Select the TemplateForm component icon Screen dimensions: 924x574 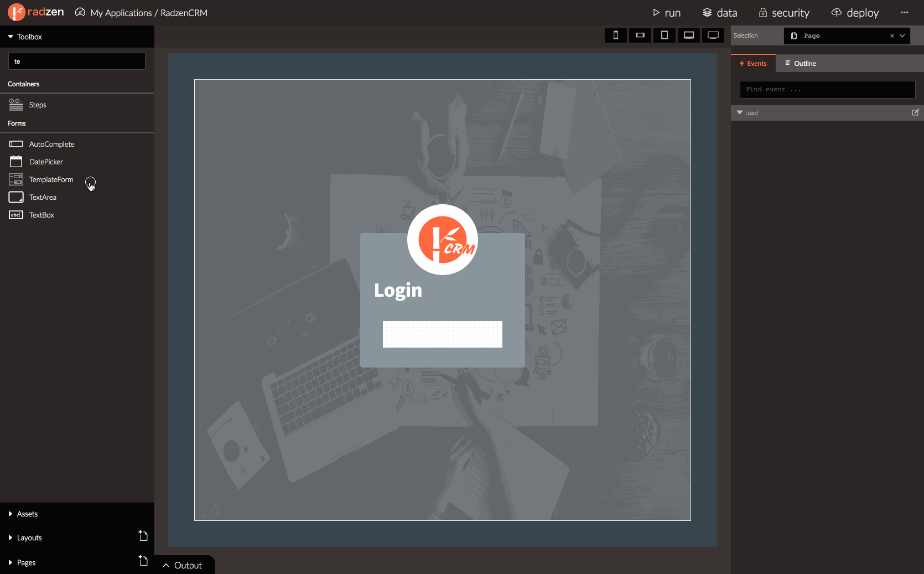tap(16, 179)
